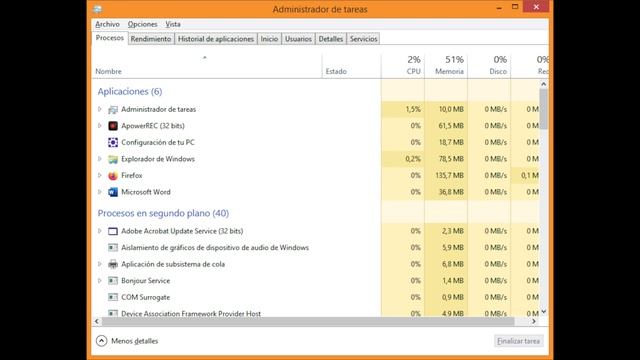Expand Adobe Acrobat Update Service row
This screenshot has height=360, width=640.
tap(100, 231)
